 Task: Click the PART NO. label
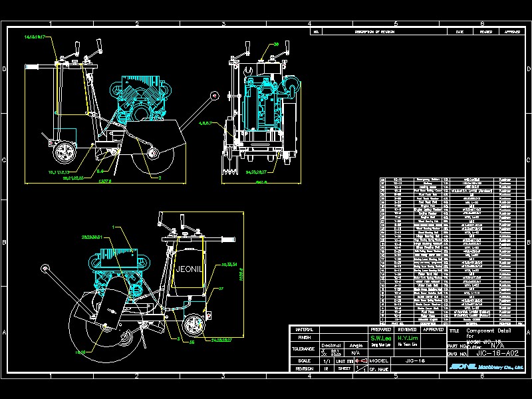[457, 346]
